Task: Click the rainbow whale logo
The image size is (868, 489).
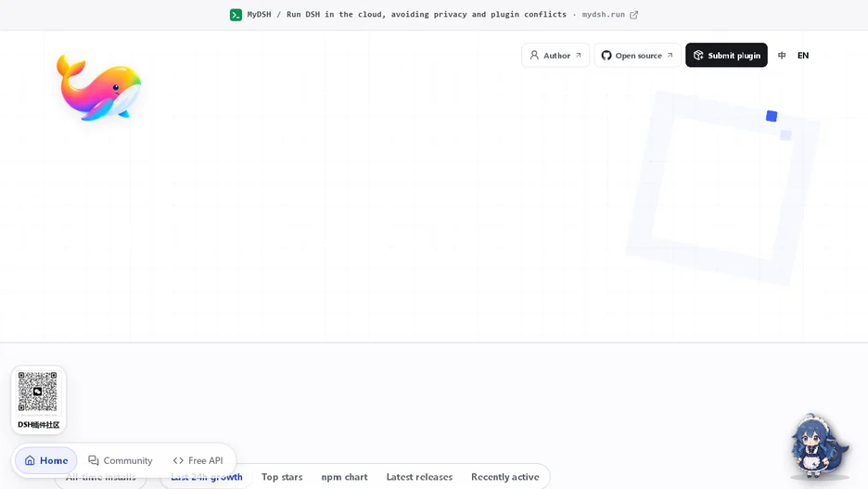Action: pyautogui.click(x=99, y=87)
